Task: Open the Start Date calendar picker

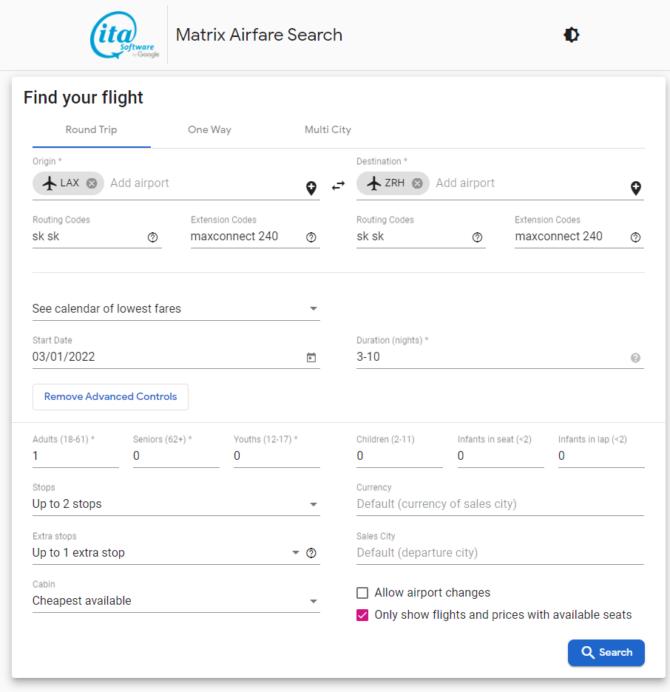Action: [311, 357]
